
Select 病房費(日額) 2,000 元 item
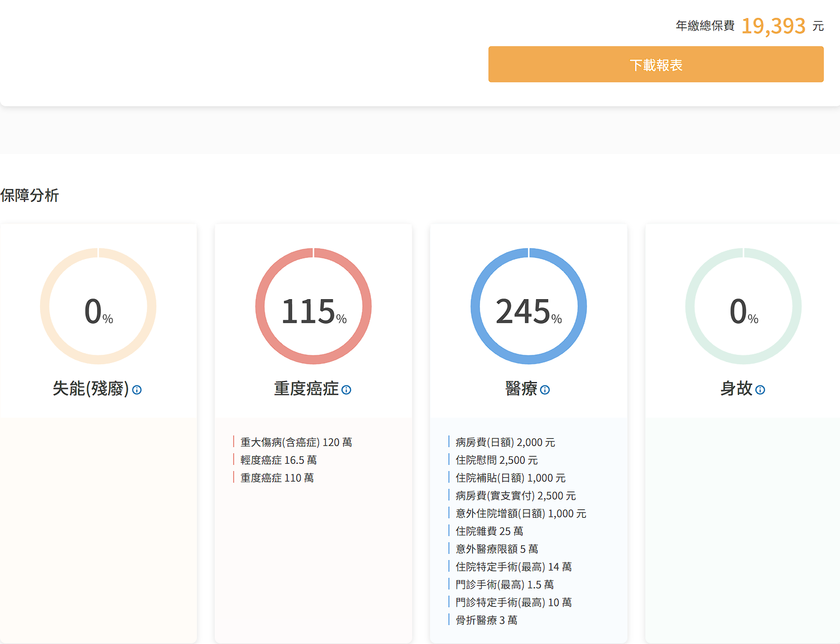(505, 442)
